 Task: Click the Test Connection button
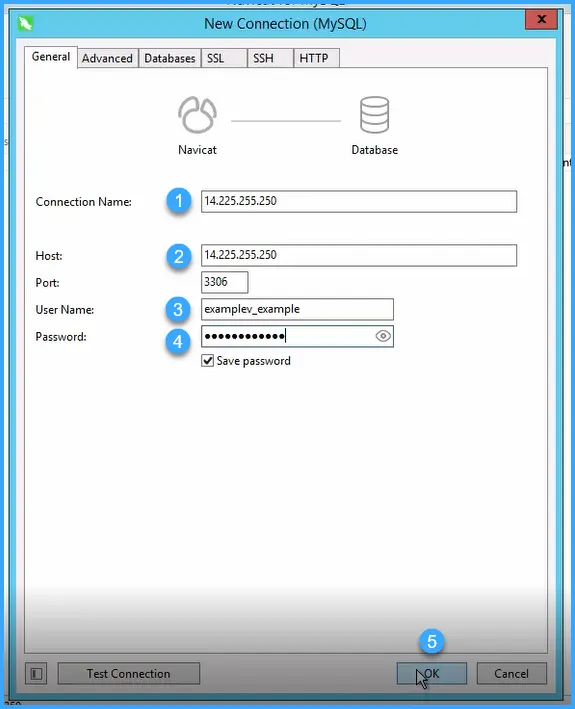coord(129,674)
